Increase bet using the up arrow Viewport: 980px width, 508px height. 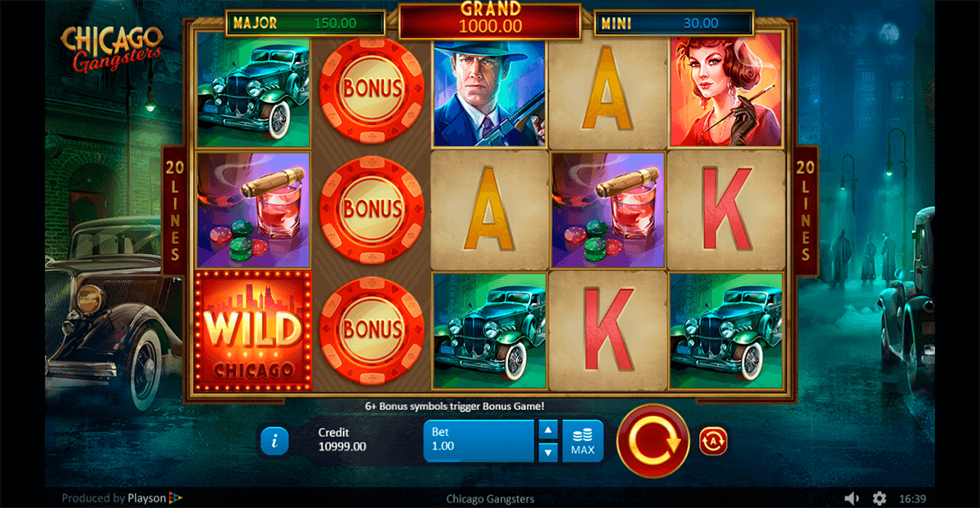549,430
